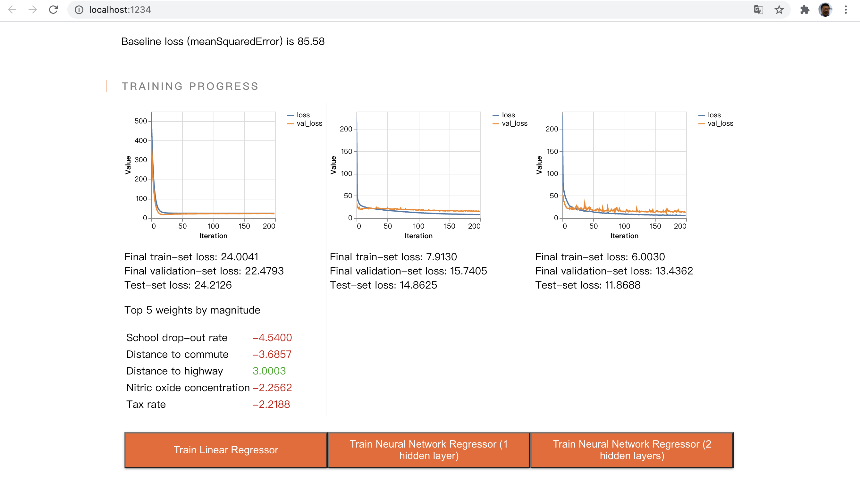
Task: Bookmark this page with star icon
Action: coord(779,10)
